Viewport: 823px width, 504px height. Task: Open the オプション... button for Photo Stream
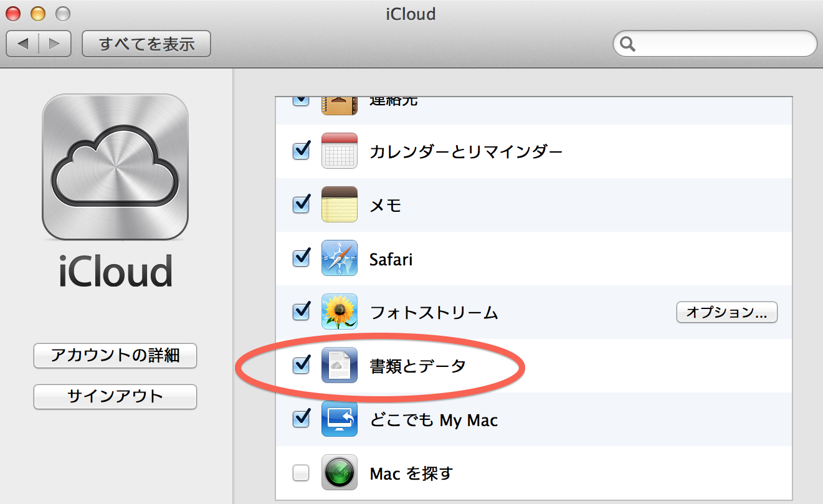[x=727, y=312]
